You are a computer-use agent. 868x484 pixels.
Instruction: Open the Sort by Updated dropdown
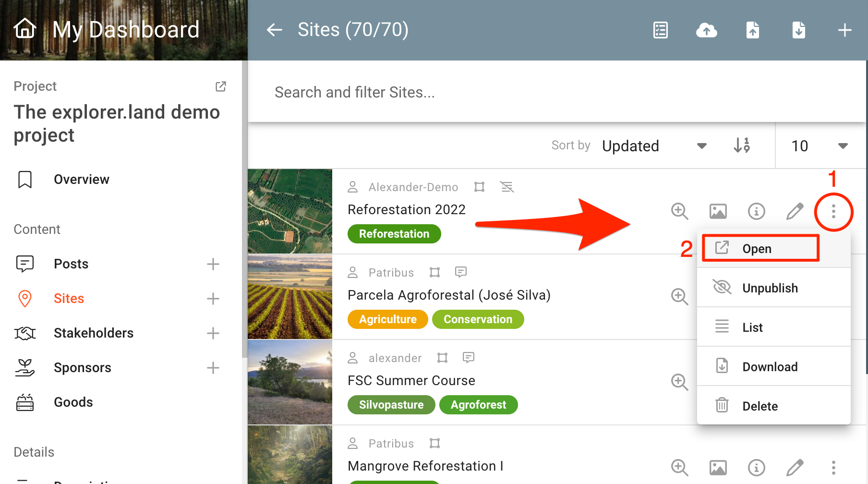click(x=653, y=146)
